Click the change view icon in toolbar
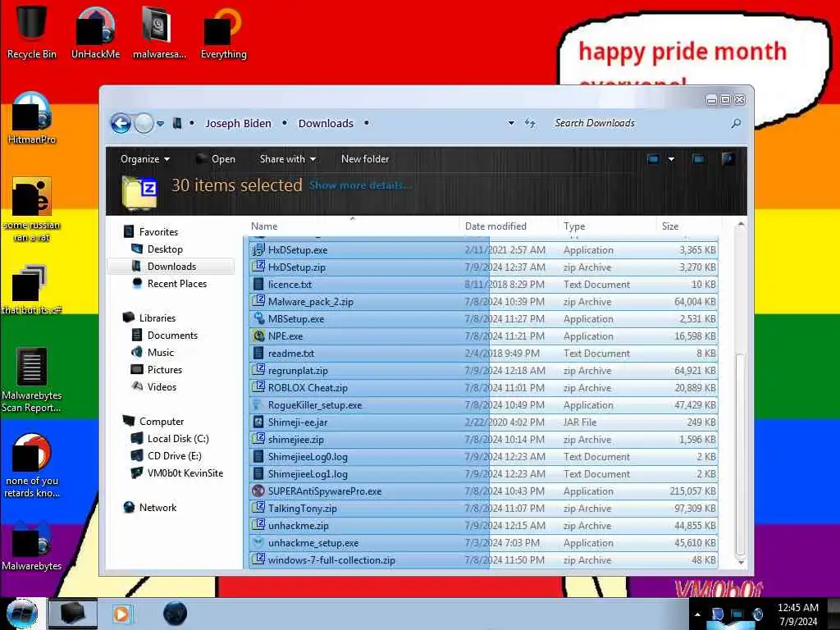The width and height of the screenshot is (840, 630). (x=653, y=159)
